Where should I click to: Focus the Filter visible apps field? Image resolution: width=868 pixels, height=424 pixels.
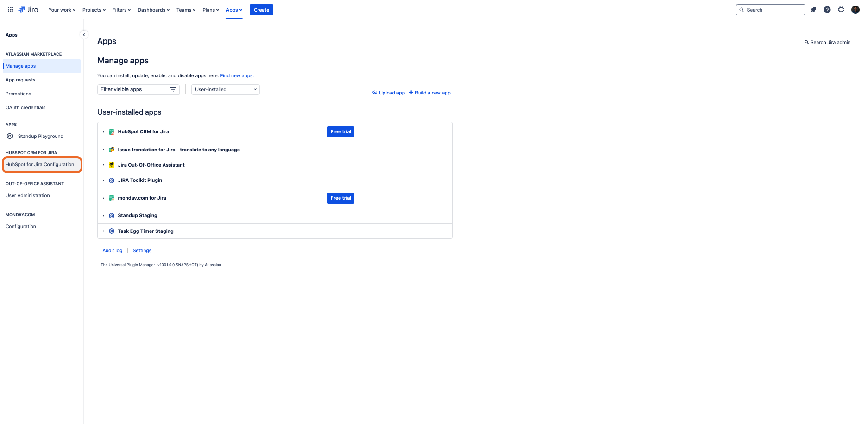pyautogui.click(x=138, y=89)
